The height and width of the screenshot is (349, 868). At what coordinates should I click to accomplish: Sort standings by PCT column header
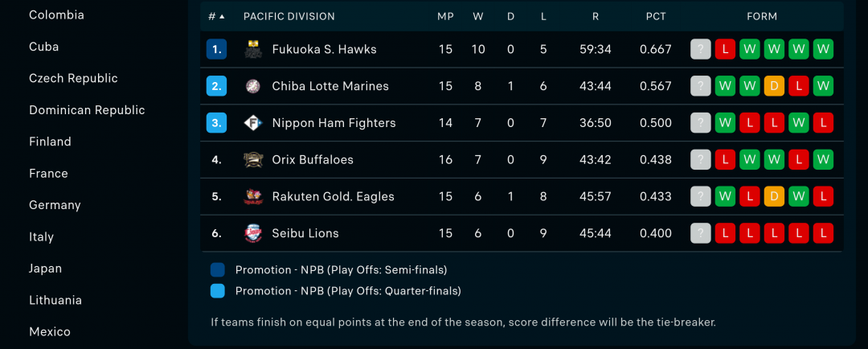click(x=656, y=17)
